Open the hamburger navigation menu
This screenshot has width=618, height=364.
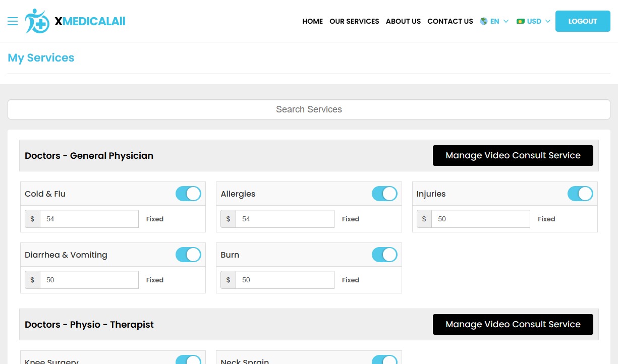(13, 21)
